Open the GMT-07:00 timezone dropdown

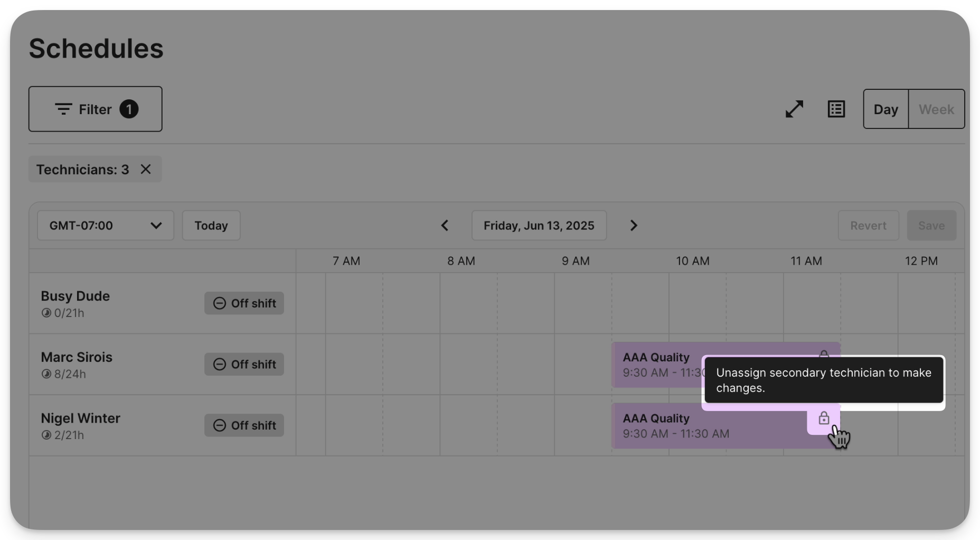tap(106, 226)
